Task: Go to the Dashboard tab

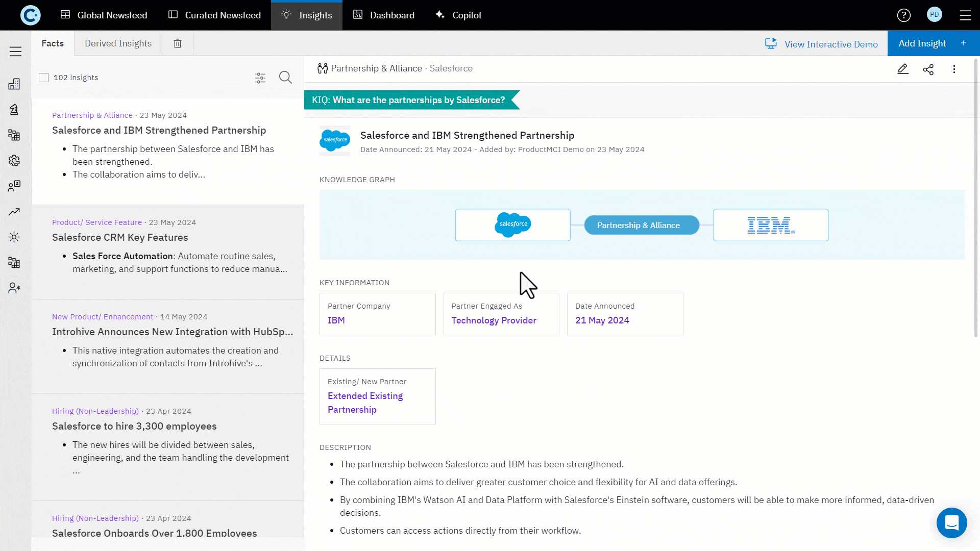Action: pos(384,15)
